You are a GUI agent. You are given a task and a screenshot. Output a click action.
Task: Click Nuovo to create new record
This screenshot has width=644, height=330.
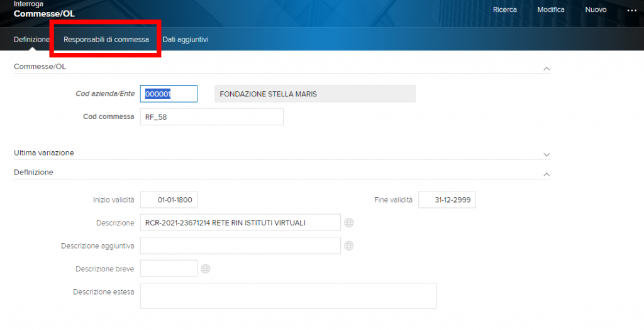coord(596,10)
